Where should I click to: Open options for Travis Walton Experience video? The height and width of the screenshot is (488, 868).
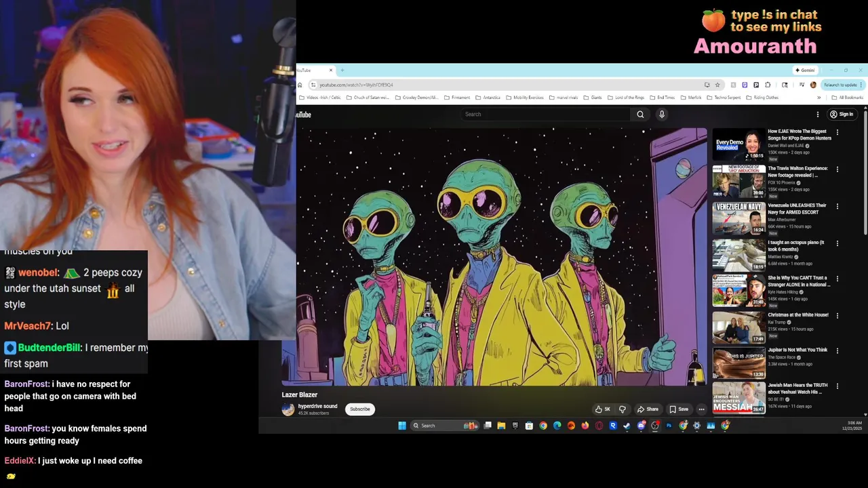[837, 169]
